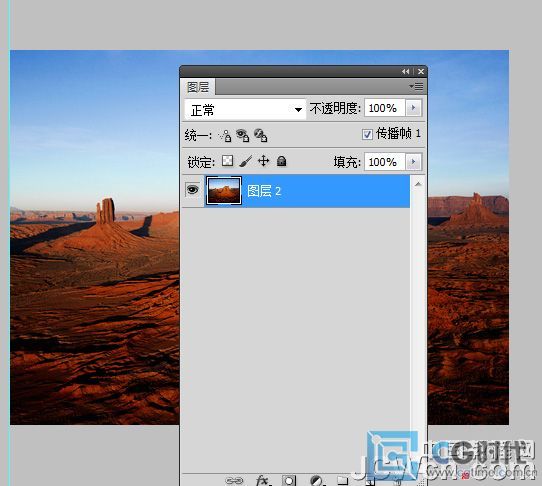542x486 pixels.
Task: Select the 图层 2 layer thumbnail
Action: tap(224, 190)
